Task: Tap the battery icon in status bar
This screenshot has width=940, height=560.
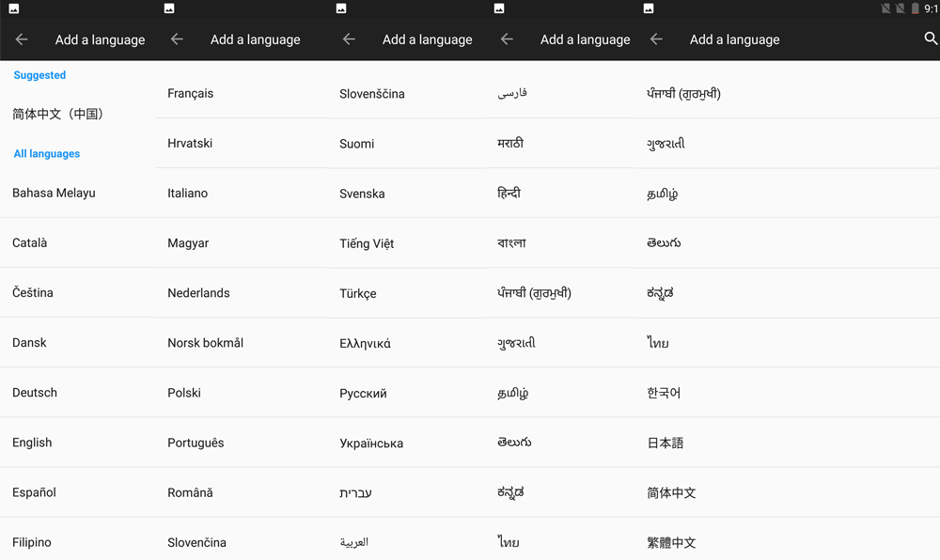Action: pyautogui.click(x=915, y=8)
